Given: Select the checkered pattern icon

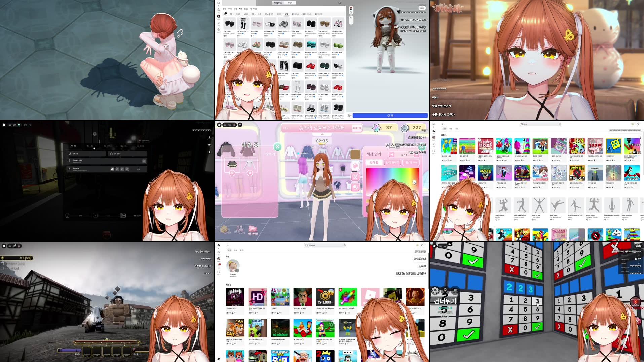Looking at the screenshot, I should (355, 177).
